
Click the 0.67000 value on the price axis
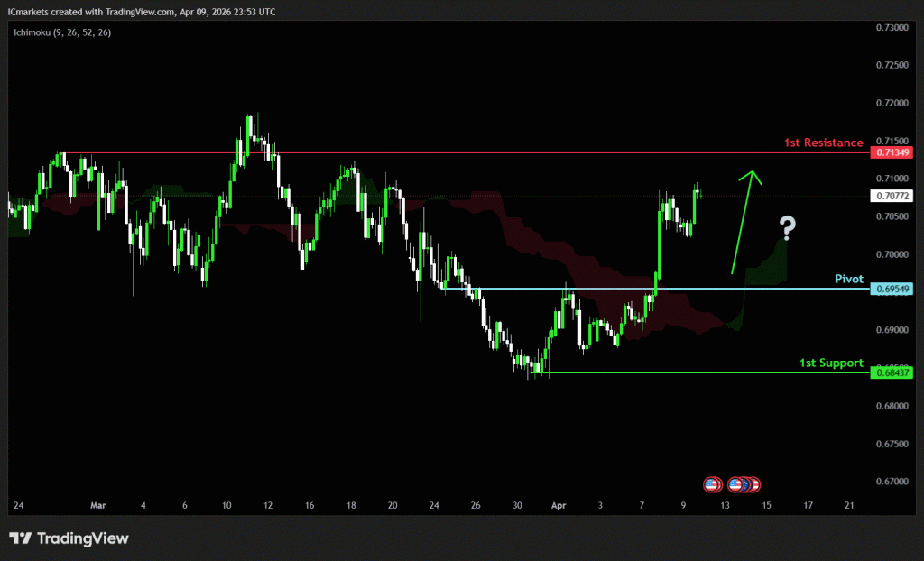[892, 482]
